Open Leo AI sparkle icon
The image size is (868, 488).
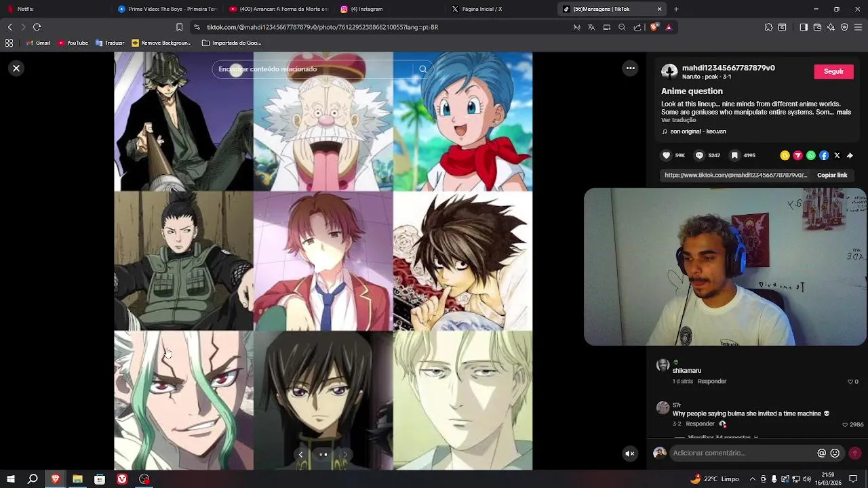tap(831, 27)
